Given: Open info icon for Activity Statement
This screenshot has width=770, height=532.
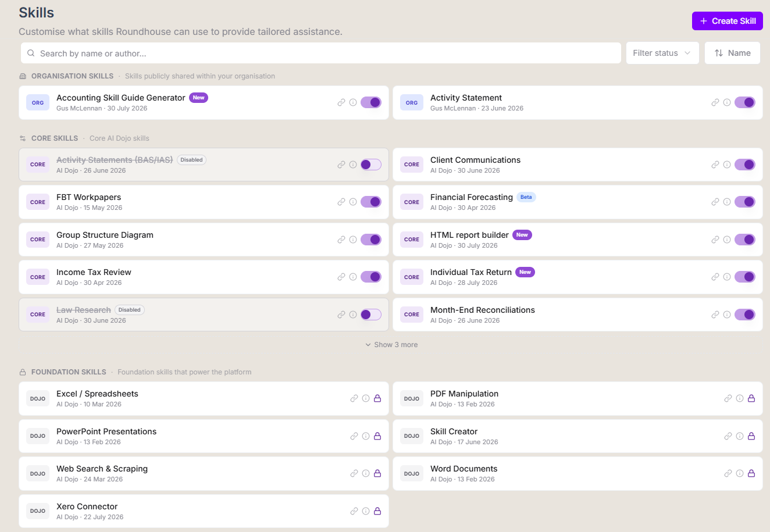Looking at the screenshot, I should pos(727,102).
